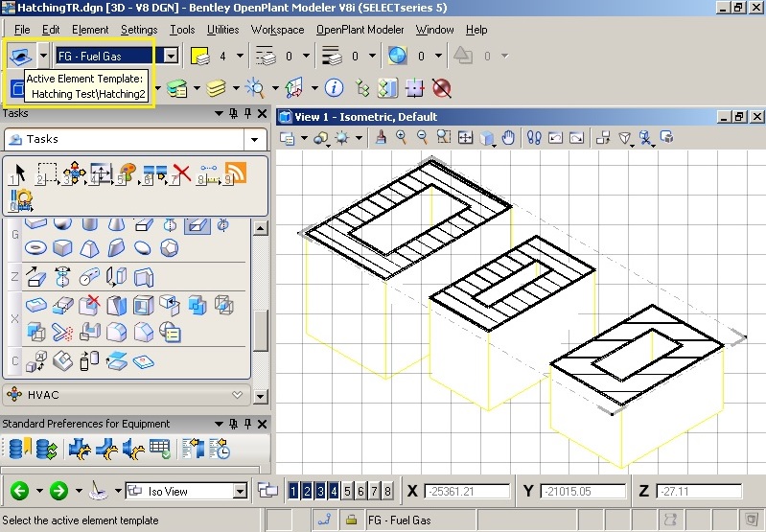Open the Workspace menu
766x532 pixels.
pos(277,30)
